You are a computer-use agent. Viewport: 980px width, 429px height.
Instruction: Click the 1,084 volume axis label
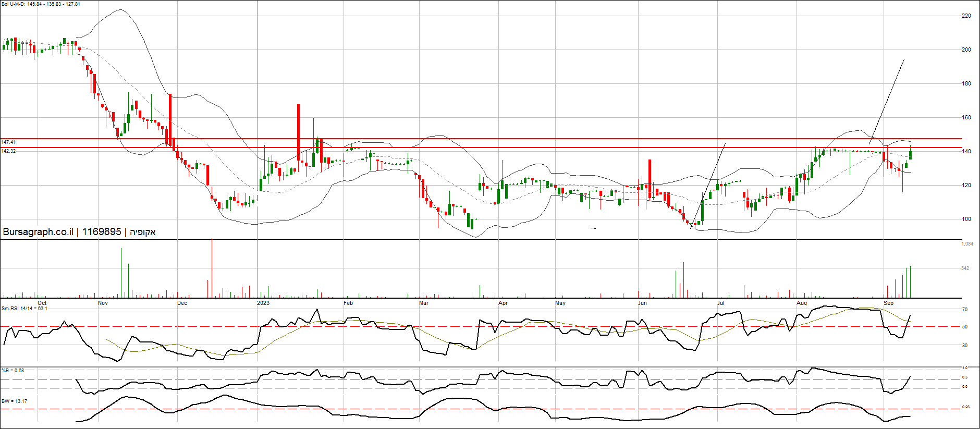click(x=967, y=244)
